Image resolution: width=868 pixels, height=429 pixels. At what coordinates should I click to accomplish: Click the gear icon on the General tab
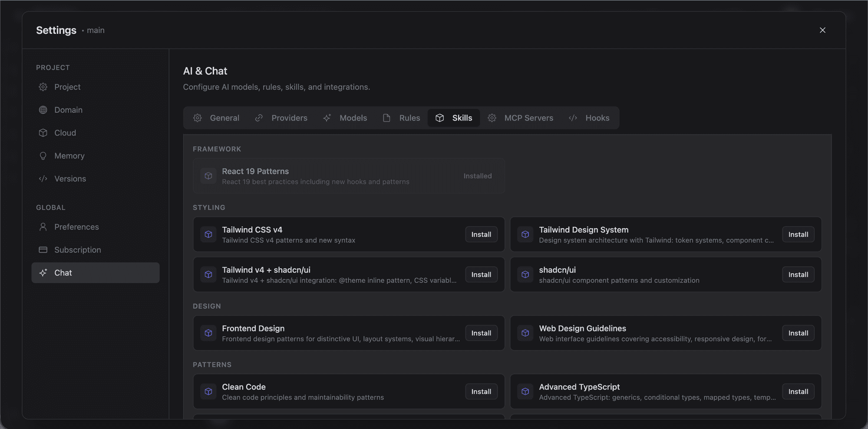pyautogui.click(x=198, y=118)
